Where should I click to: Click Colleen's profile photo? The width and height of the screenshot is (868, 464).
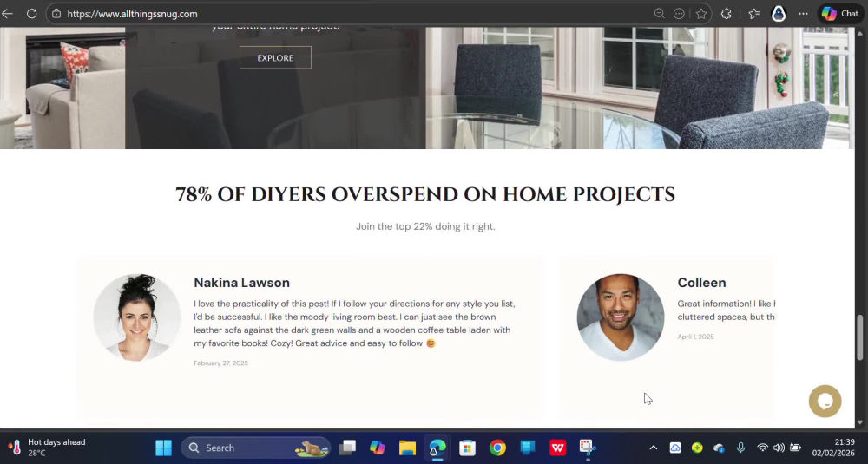(620, 317)
